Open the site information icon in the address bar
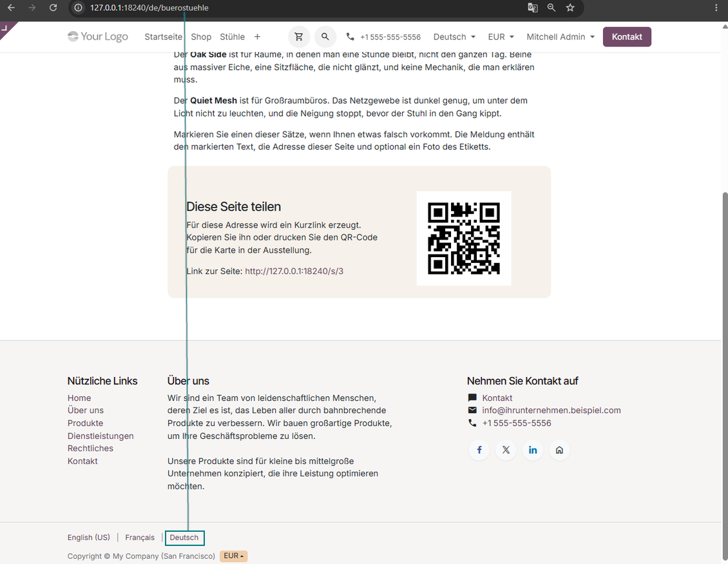The image size is (728, 564). (x=79, y=8)
